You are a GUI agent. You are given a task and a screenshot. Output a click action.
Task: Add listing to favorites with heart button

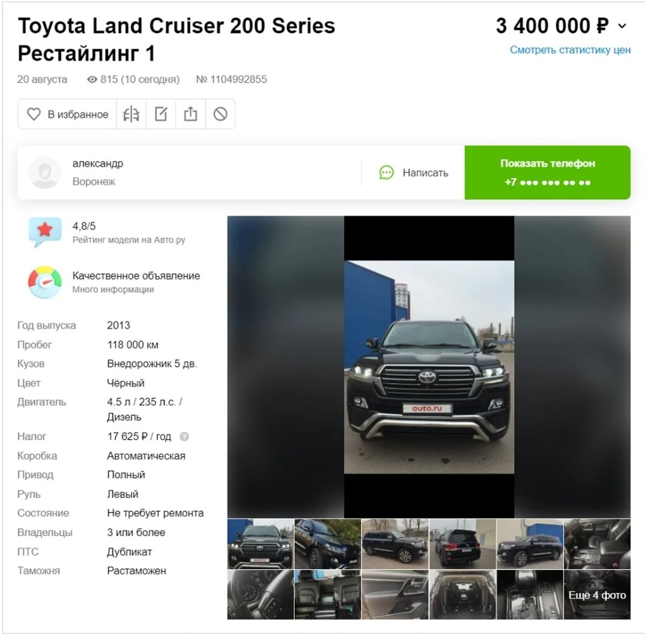[x=68, y=114]
